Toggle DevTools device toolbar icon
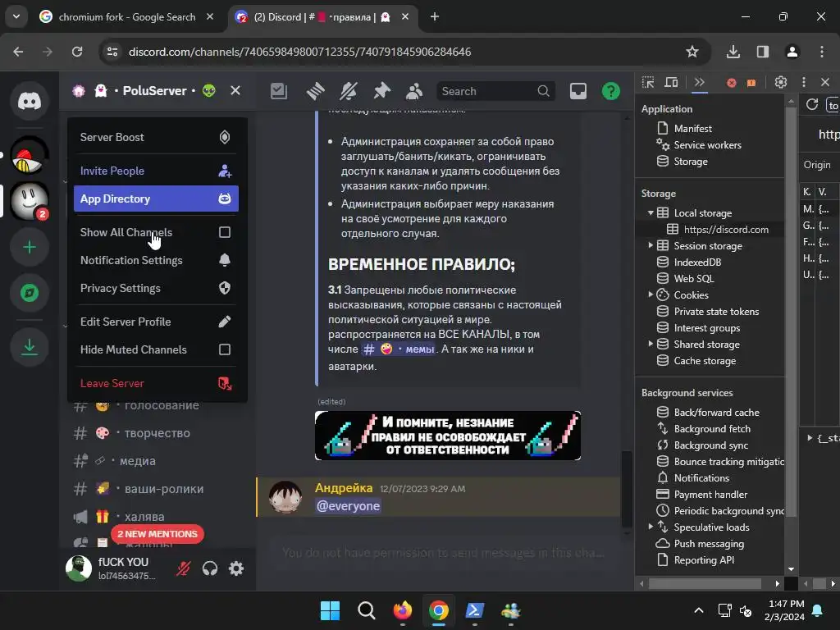840x630 pixels. (x=671, y=83)
